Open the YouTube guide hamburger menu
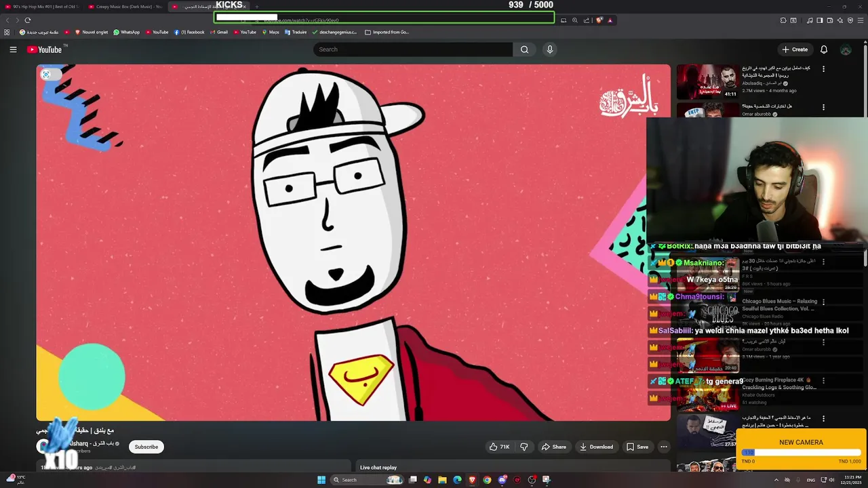This screenshot has width=868, height=488. (x=13, y=49)
